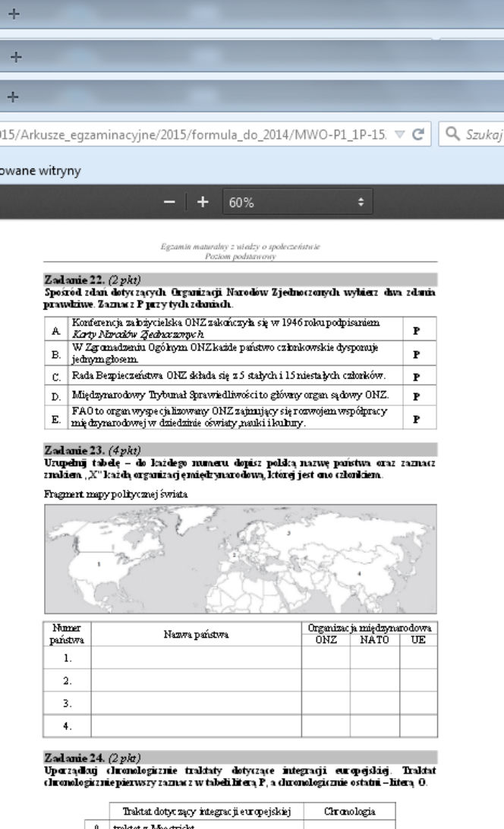Click the UE column header
504x829 pixels.
tap(418, 640)
